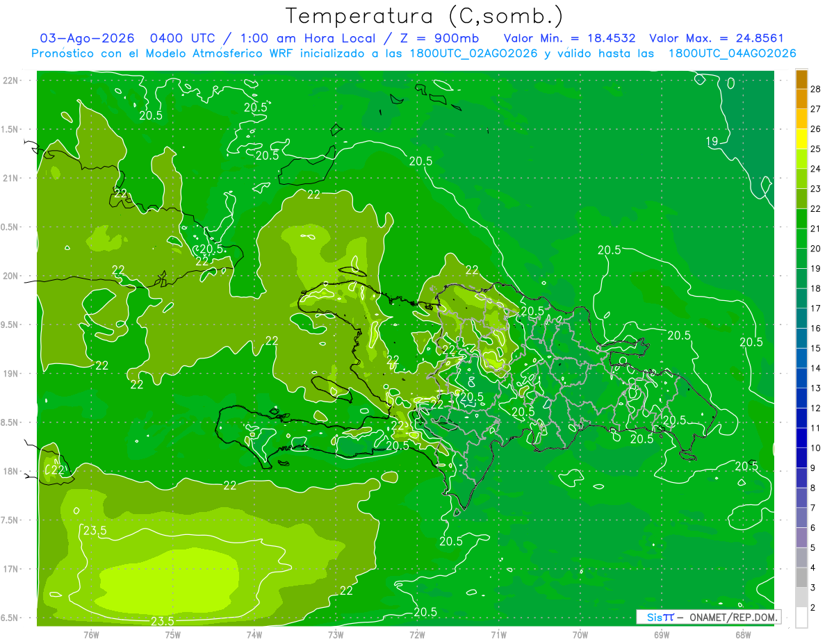Viewport: 834px width, 644px height.
Task: Click the "68W" longitude axis label
Action: coord(743,635)
